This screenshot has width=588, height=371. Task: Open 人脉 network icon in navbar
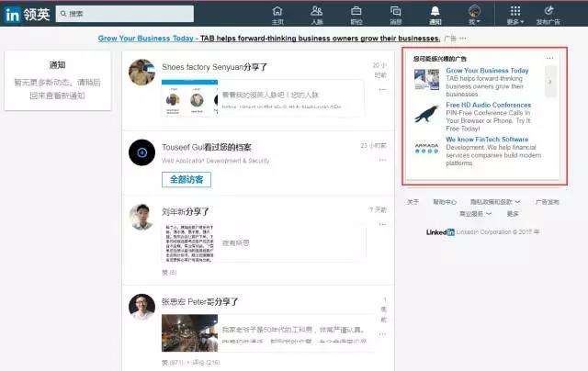coord(317,15)
